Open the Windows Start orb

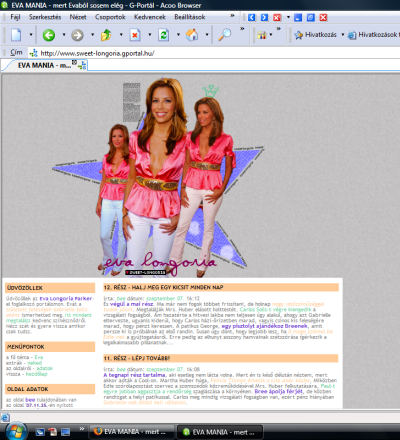click(16, 432)
